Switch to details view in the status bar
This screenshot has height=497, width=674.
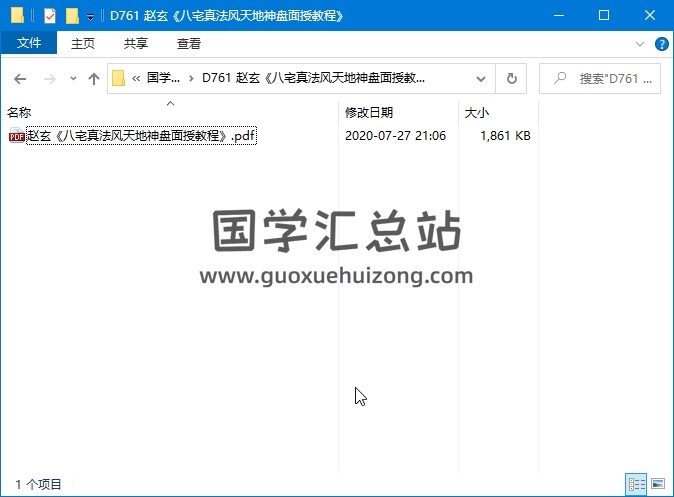tap(637, 485)
